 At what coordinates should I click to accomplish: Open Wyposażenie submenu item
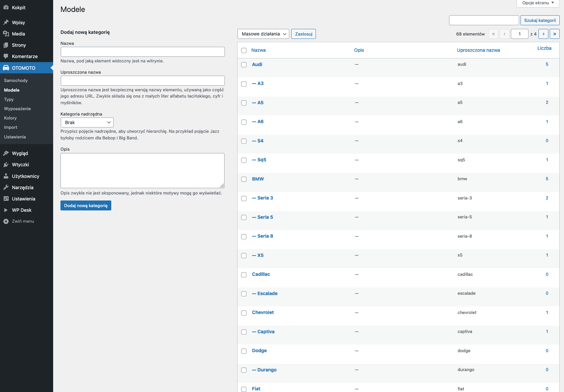pyautogui.click(x=17, y=109)
